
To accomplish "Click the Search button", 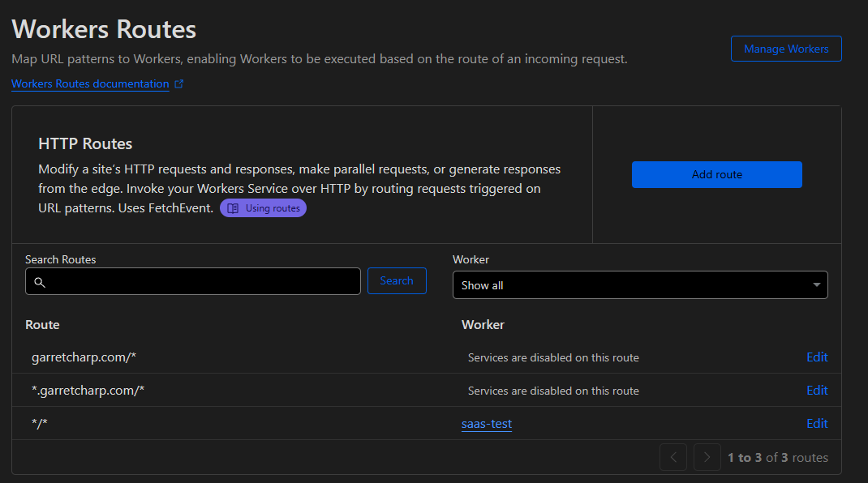I will [x=397, y=281].
